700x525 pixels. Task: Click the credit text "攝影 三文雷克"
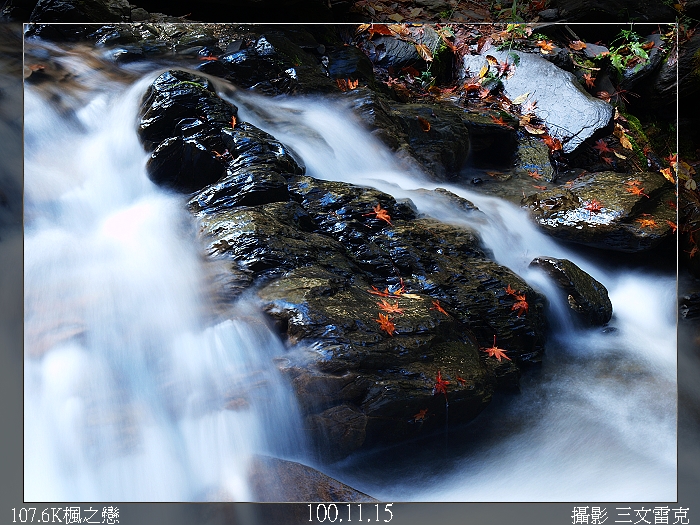(630, 516)
